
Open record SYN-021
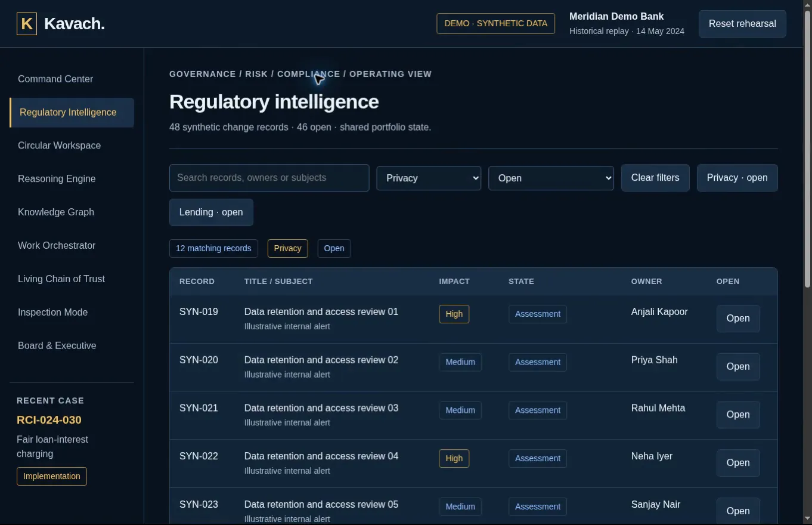738,415
